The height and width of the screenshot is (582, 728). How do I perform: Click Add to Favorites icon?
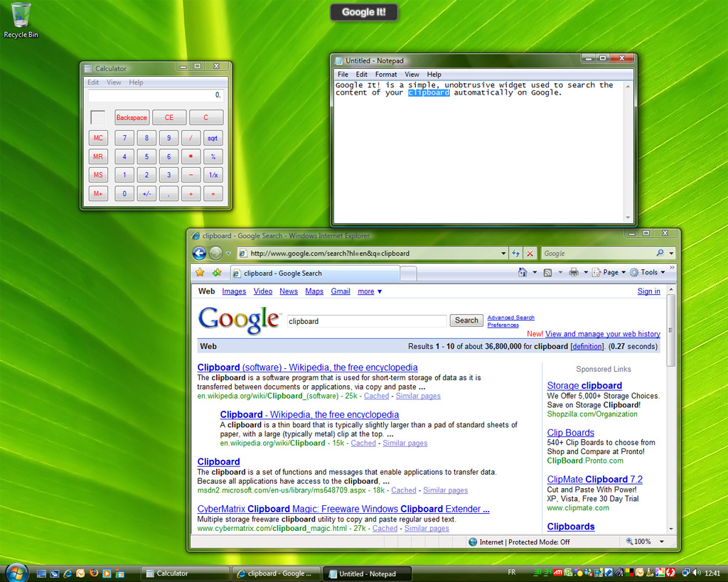pos(217,273)
